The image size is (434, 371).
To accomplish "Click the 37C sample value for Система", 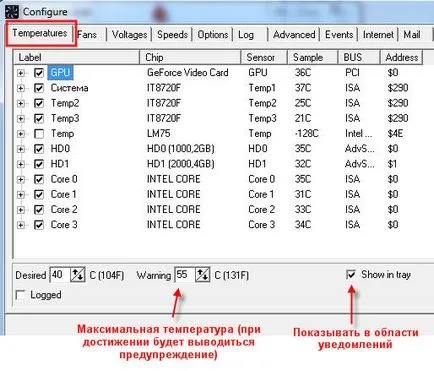I will [x=303, y=88].
